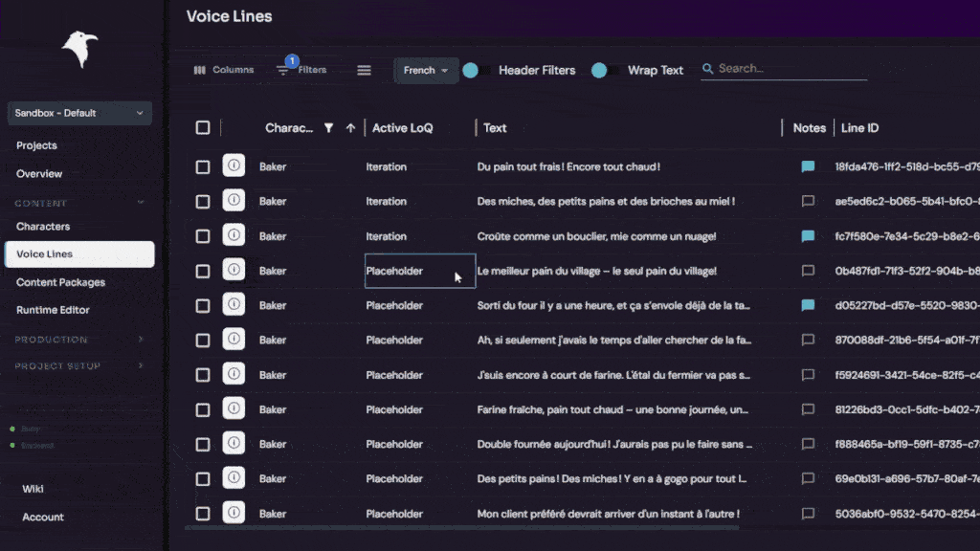The width and height of the screenshot is (980, 551).
Task: Open info for the 'Des miches, des petits pains' row
Action: (x=234, y=201)
